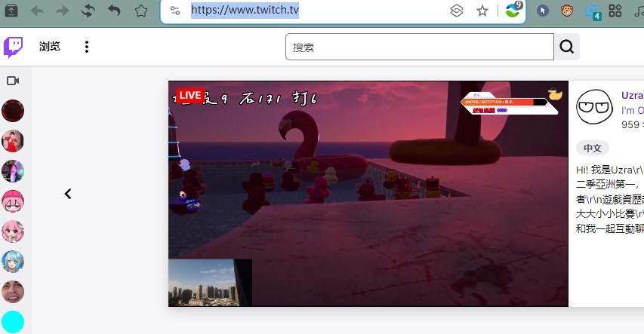Open the pink-haired anime channel avatar

(x=13, y=231)
